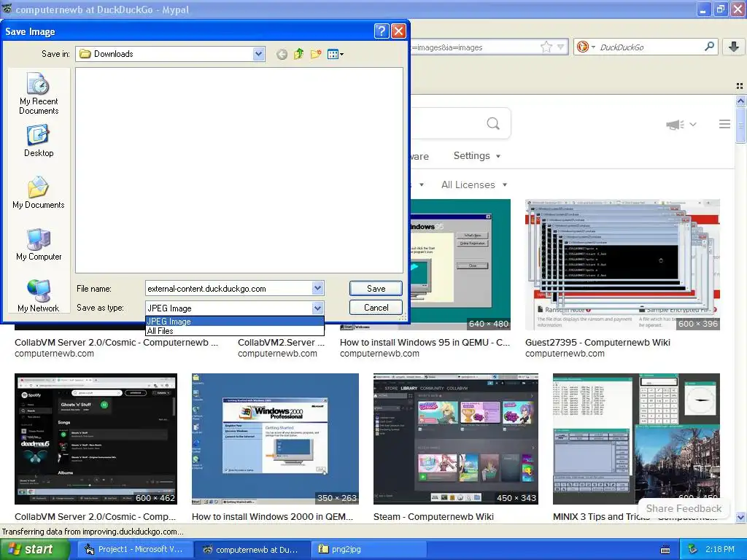Open the MINIX 3 Tips thumbnail

[636, 438]
